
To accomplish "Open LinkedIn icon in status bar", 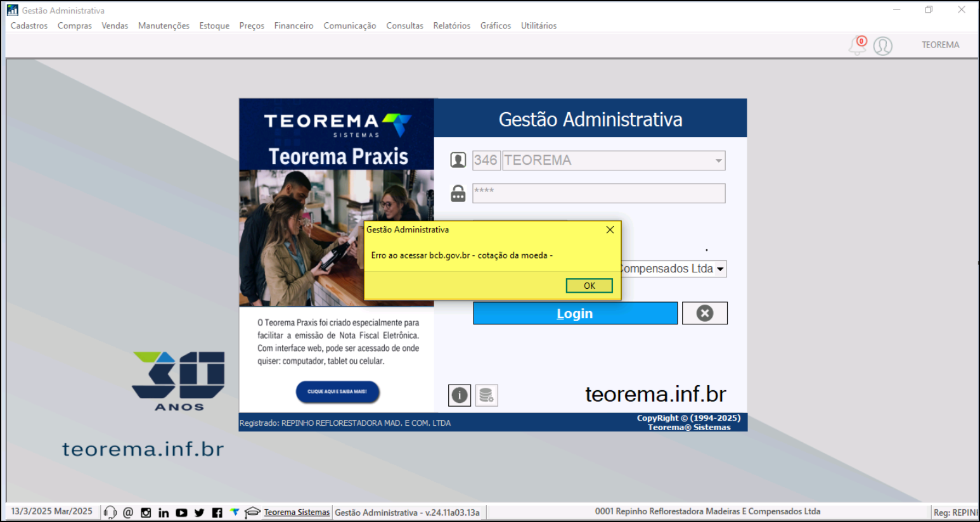I will 164,512.
